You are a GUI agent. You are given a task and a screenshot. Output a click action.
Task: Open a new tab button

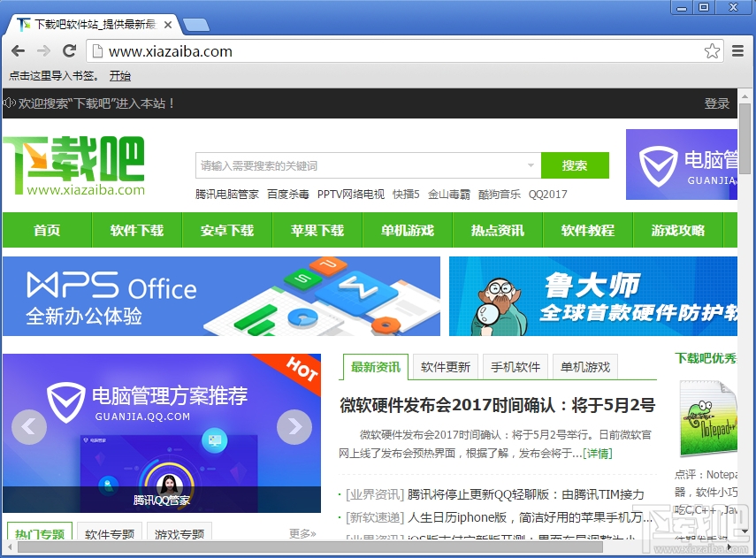coord(196,25)
